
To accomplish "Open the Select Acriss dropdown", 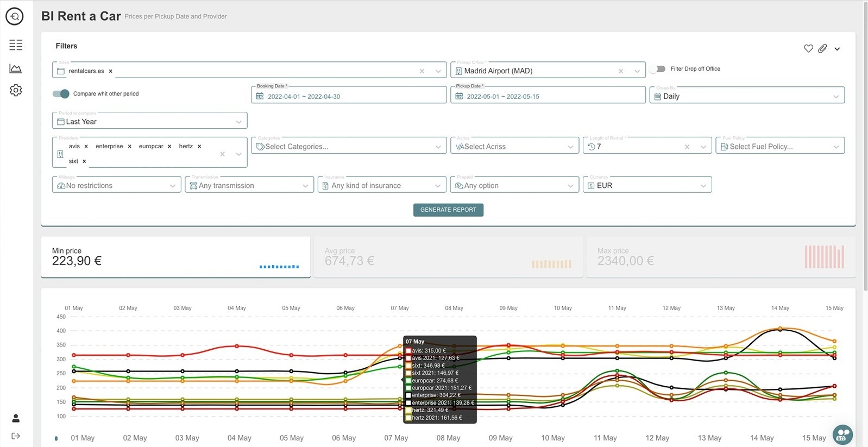I will coord(514,146).
